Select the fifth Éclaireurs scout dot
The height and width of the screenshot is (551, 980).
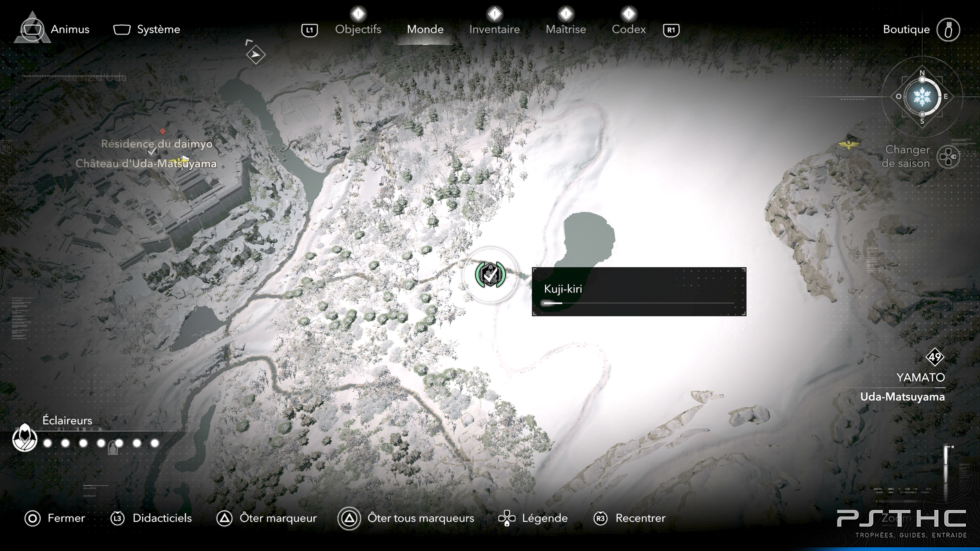(x=119, y=443)
